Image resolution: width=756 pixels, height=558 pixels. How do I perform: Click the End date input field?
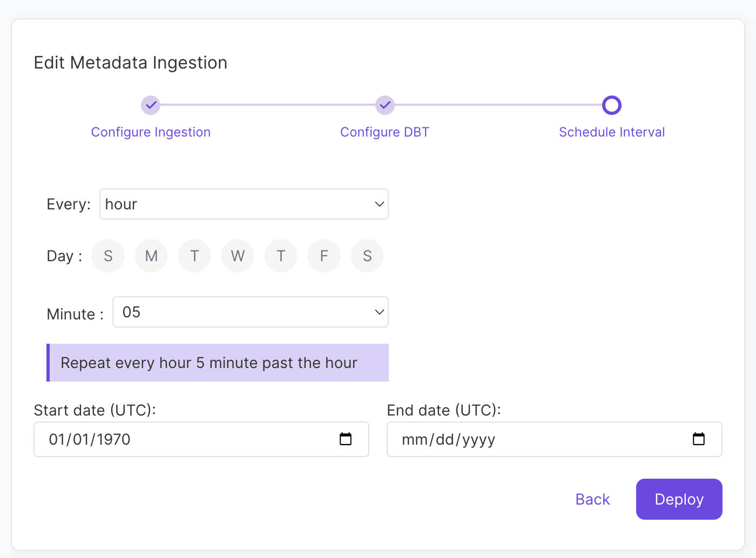(x=513, y=439)
